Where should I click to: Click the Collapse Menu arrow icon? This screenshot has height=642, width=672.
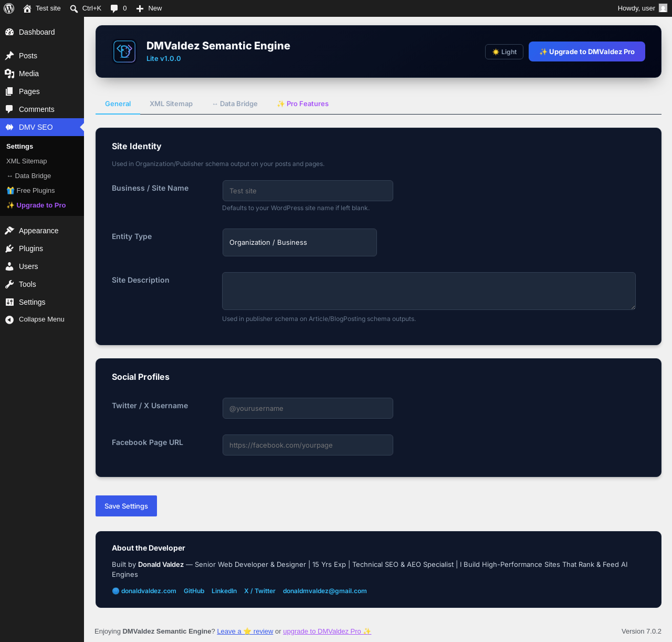9,319
